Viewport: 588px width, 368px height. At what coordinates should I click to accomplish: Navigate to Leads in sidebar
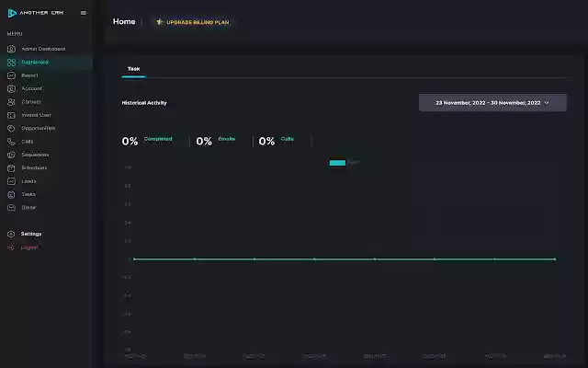pos(29,181)
